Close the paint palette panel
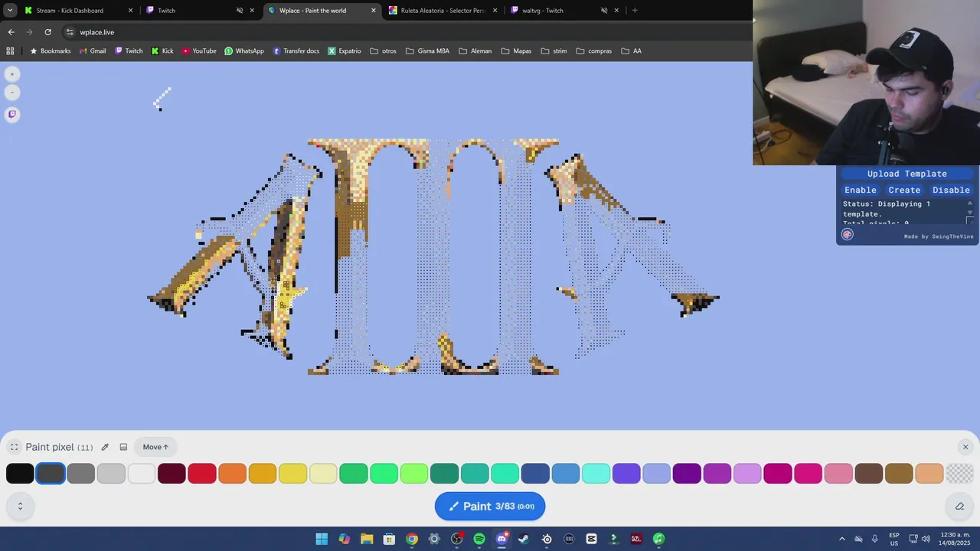 coord(965,447)
